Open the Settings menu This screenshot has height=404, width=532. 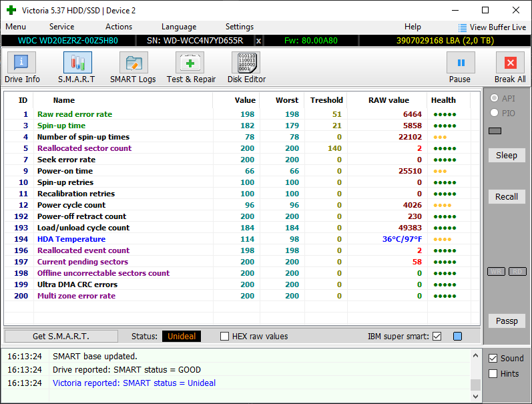[239, 27]
